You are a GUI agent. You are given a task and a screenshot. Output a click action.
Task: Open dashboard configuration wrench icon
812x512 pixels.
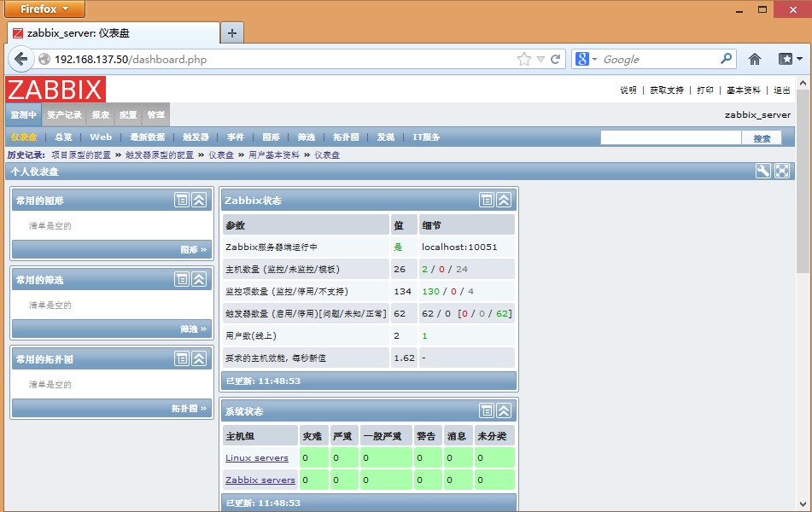(762, 171)
